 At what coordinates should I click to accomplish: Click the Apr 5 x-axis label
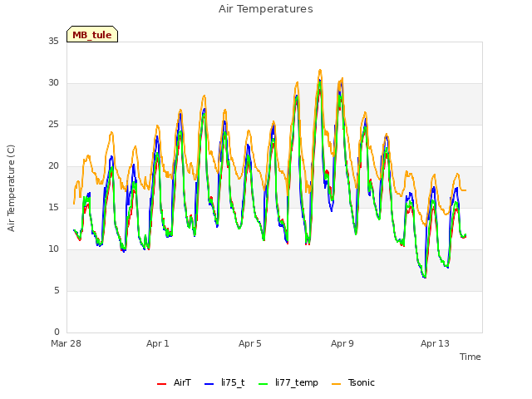[x=250, y=343]
